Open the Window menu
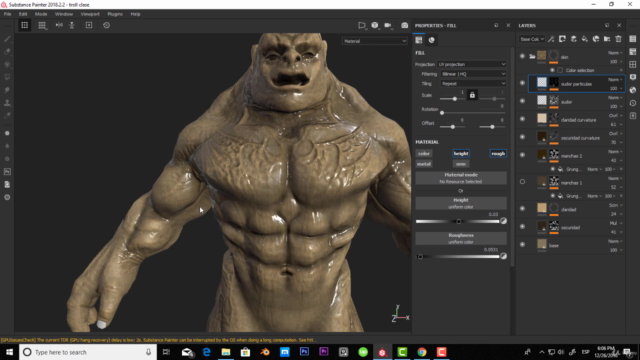 point(64,14)
